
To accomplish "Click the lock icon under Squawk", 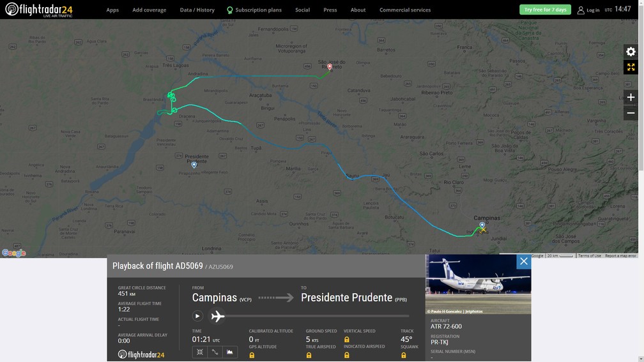I will (403, 356).
